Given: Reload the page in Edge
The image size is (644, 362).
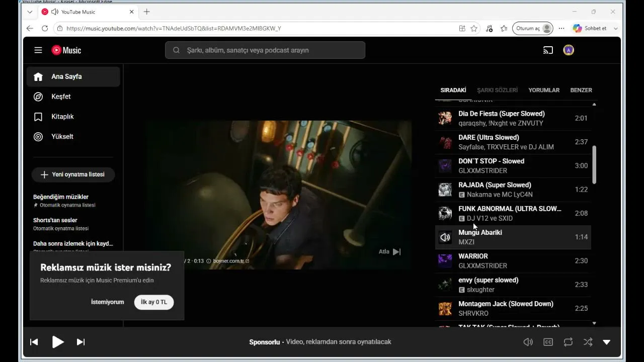Looking at the screenshot, I should [45, 29].
